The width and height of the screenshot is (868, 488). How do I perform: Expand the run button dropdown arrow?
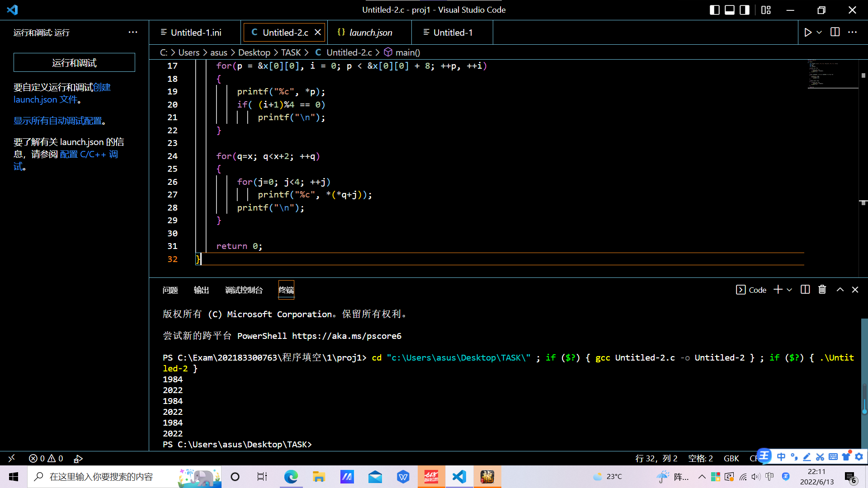click(x=819, y=33)
